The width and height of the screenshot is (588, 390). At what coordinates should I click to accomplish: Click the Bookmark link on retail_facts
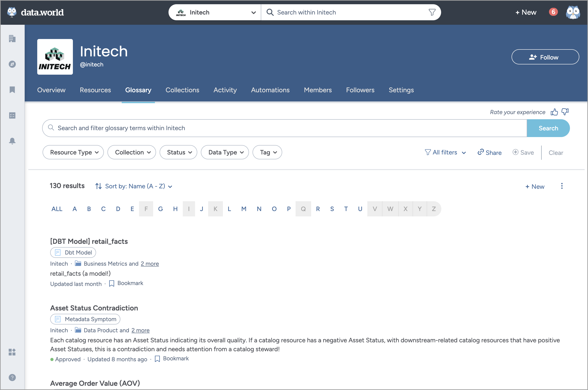pos(126,283)
